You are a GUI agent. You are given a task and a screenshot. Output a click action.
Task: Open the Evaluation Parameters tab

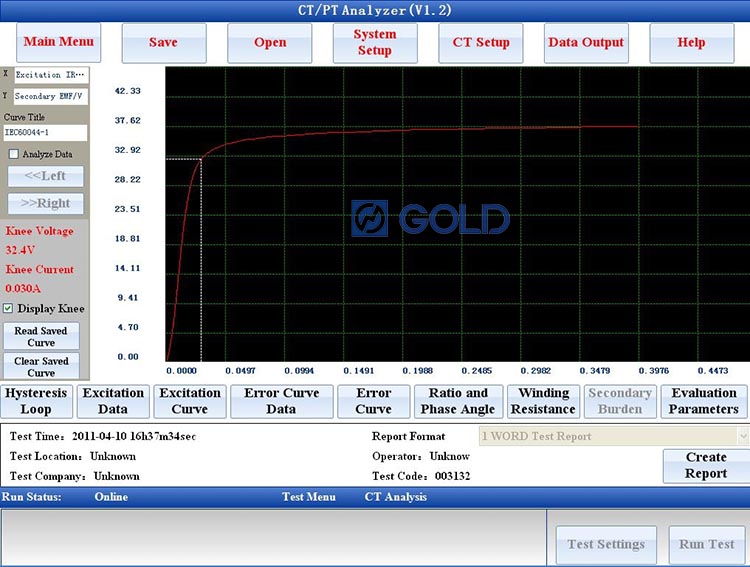pyautogui.click(x=704, y=401)
